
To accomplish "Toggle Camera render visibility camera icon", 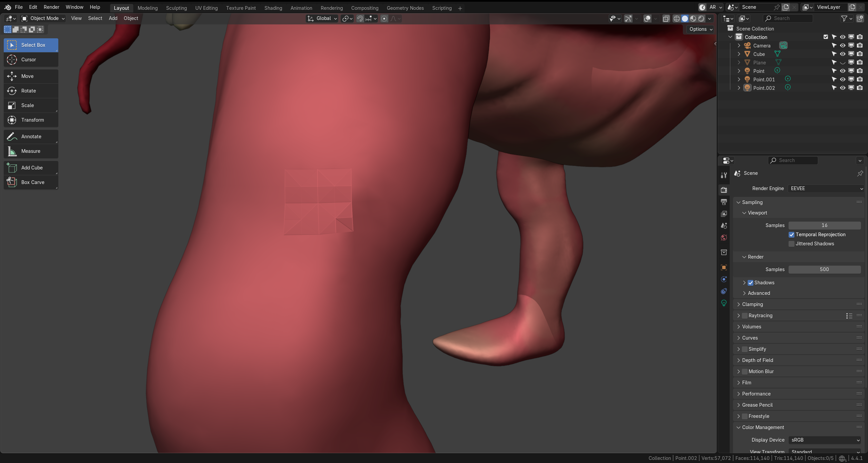I will (860, 45).
